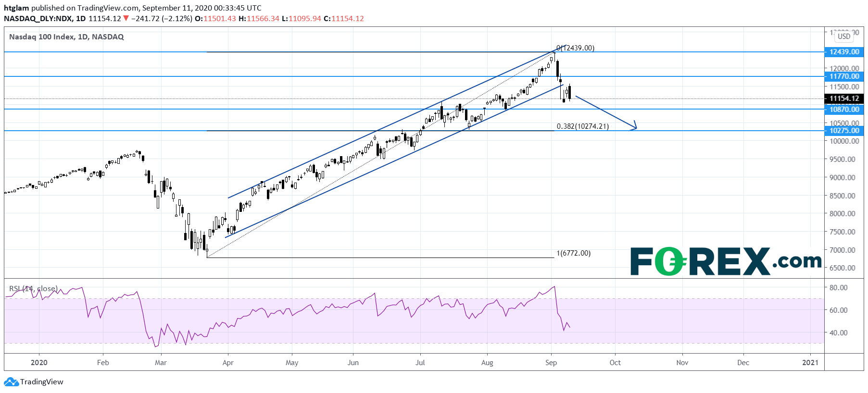This screenshot has width=868, height=393.
Task: Select the 10870.00 support level label
Action: 844,110
